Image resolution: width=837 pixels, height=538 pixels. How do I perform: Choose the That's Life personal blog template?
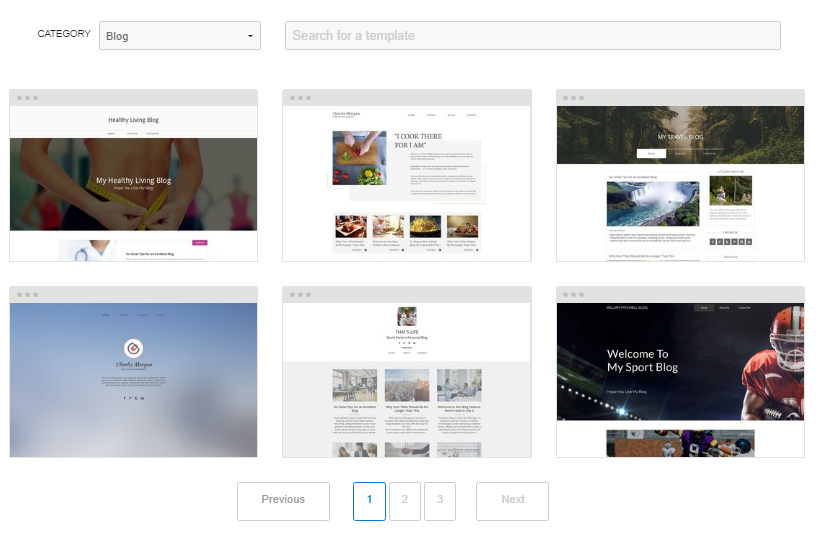[x=407, y=372]
